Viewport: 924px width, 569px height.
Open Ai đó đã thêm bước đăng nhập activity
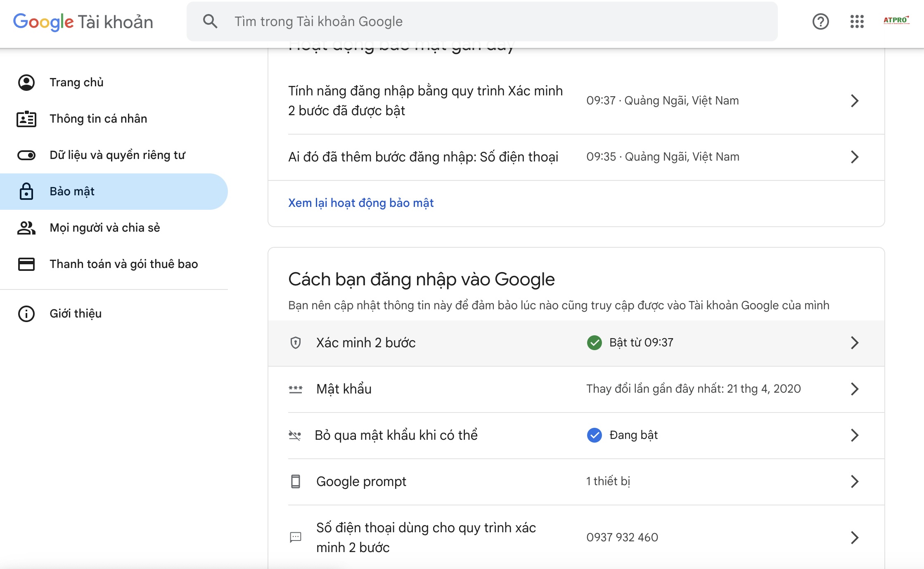point(576,157)
